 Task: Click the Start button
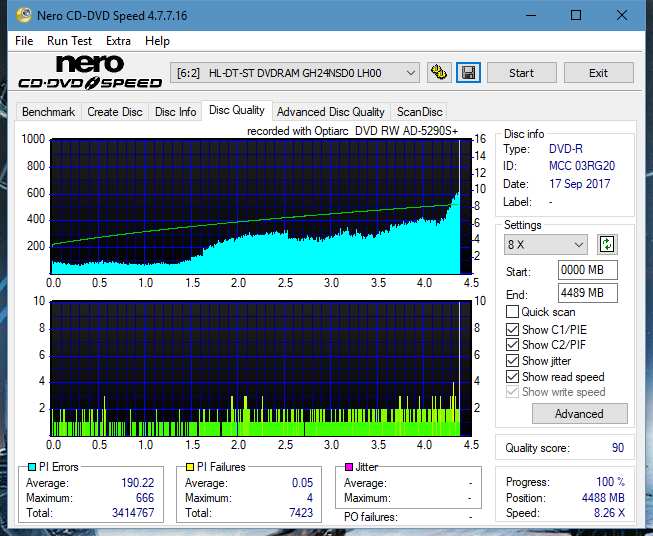click(521, 73)
